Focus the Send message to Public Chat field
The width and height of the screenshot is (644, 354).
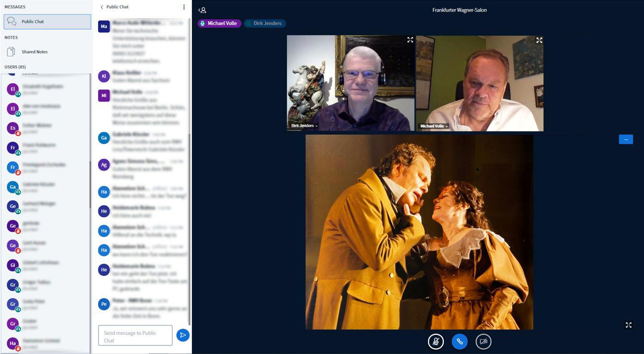tap(135, 335)
